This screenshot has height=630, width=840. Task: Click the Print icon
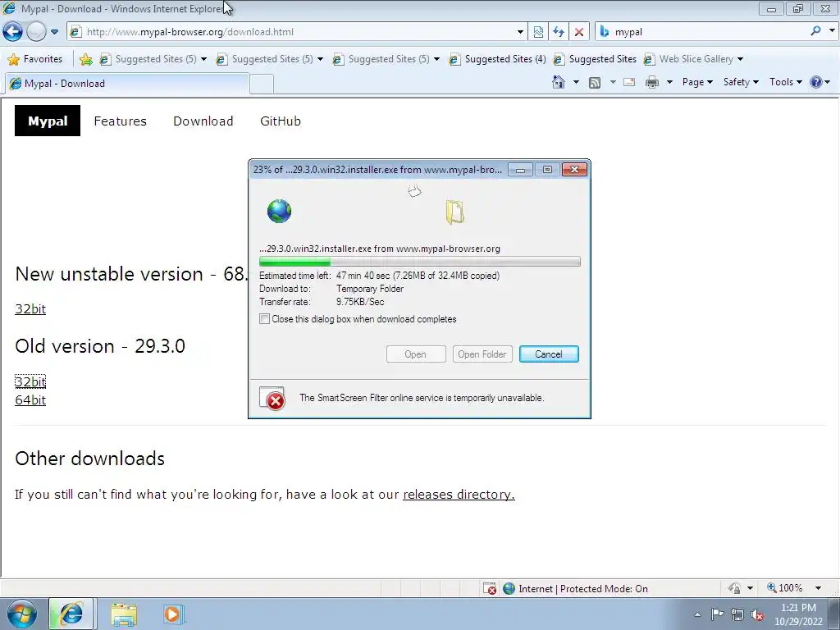click(x=652, y=82)
